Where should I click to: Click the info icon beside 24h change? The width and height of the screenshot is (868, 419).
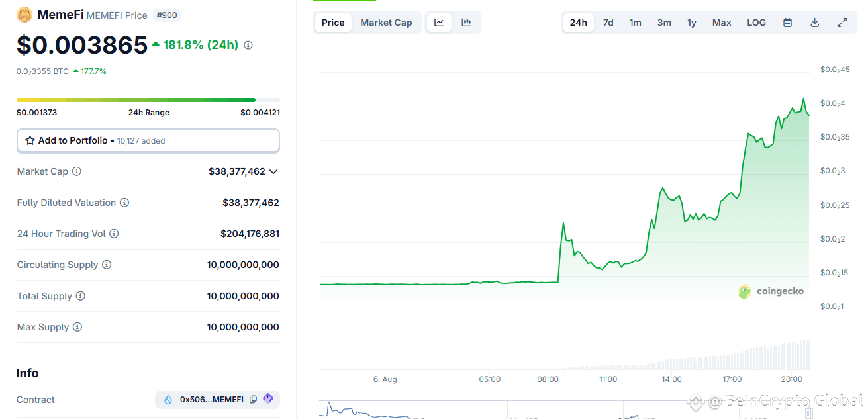click(248, 45)
